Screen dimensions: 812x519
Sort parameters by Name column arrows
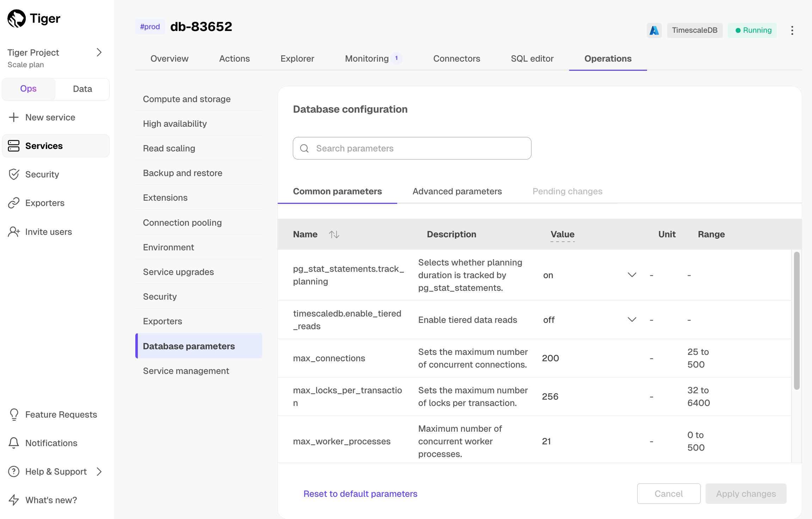point(334,235)
